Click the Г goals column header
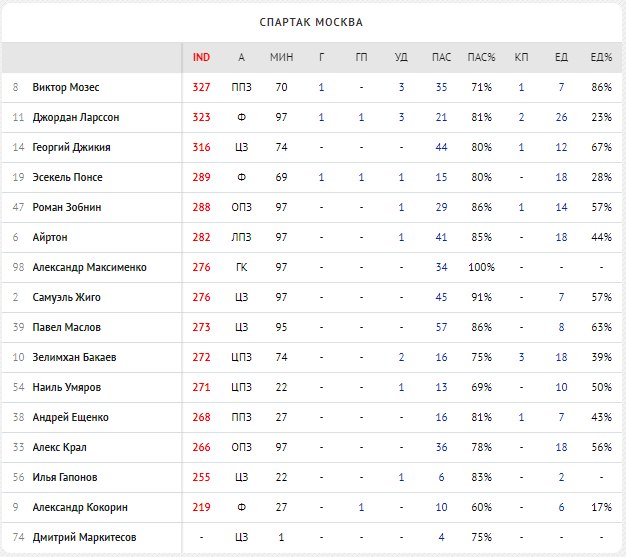Screen dimensions: 626x557 point(321,57)
